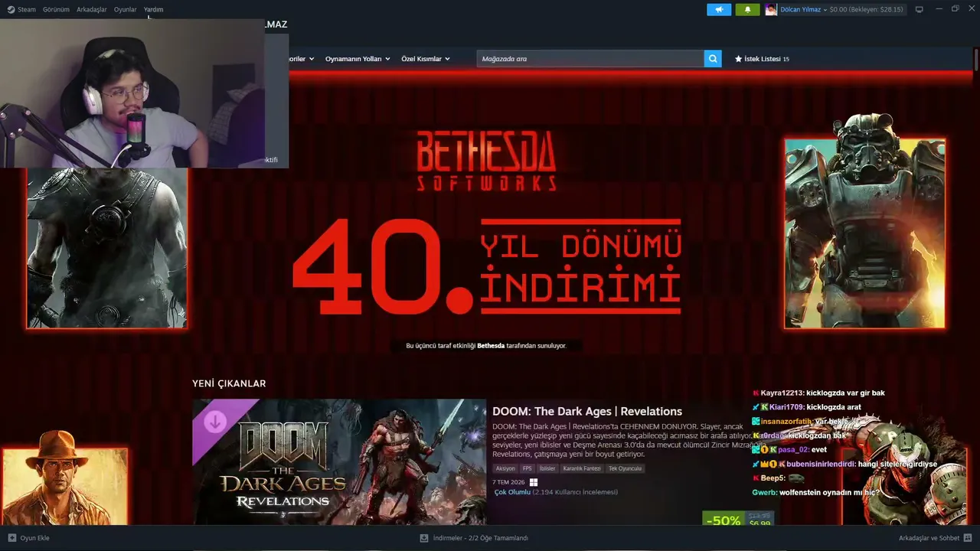
Task: Select the Aksiyon tag
Action: [505, 468]
